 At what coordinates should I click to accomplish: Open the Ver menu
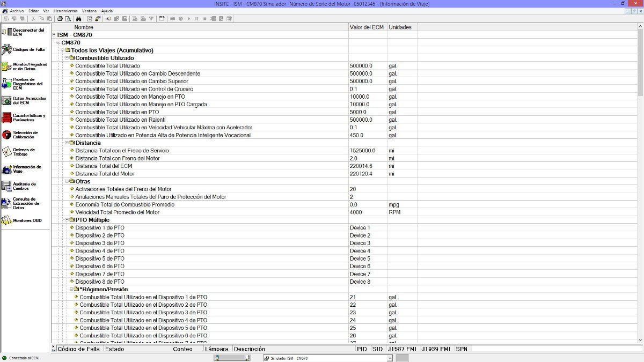(x=46, y=11)
